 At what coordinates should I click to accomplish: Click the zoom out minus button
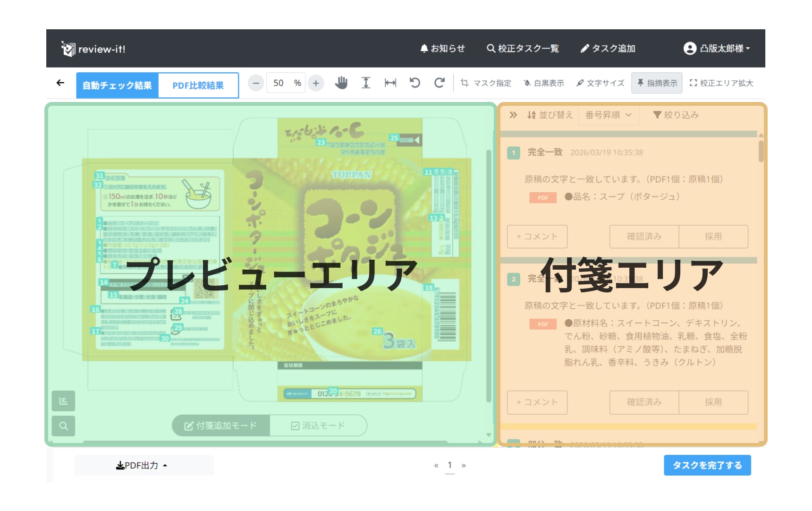(256, 83)
